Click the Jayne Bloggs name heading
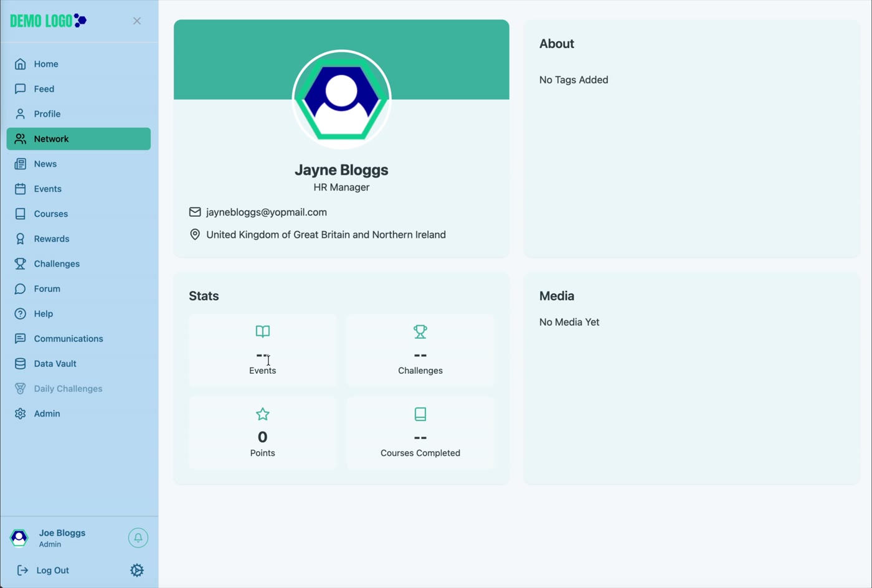 click(341, 169)
